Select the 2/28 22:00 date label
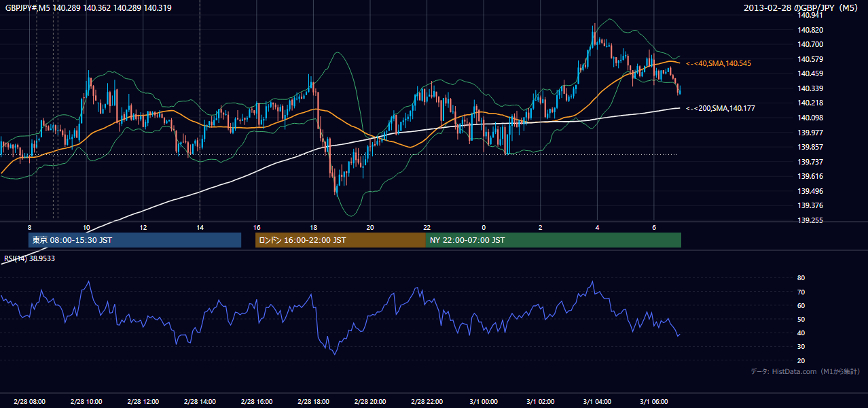 427,401
